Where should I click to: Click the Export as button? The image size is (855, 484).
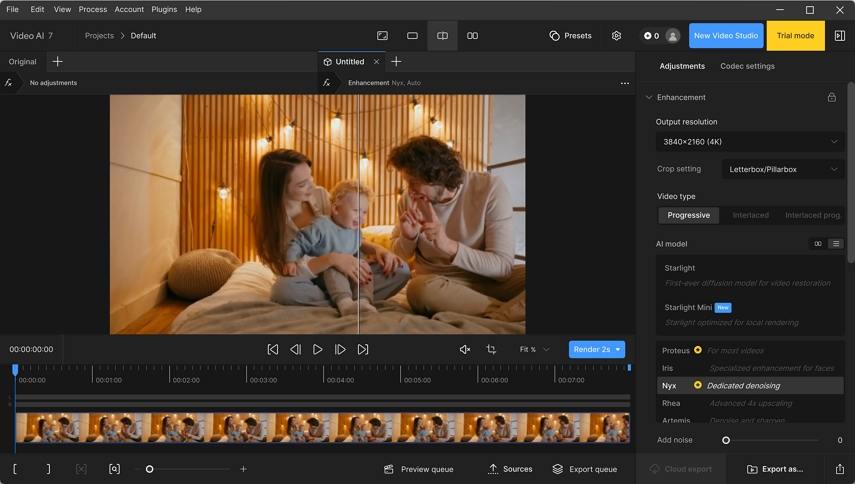[774, 469]
